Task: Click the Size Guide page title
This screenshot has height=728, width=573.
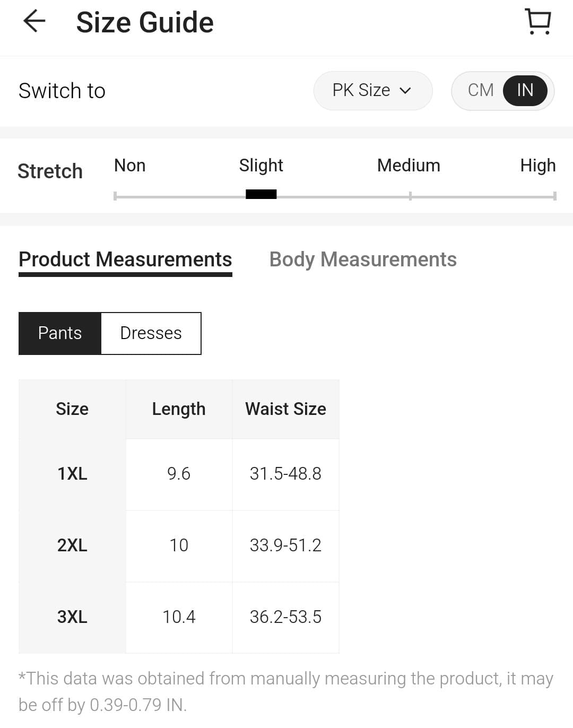Action: (x=145, y=22)
